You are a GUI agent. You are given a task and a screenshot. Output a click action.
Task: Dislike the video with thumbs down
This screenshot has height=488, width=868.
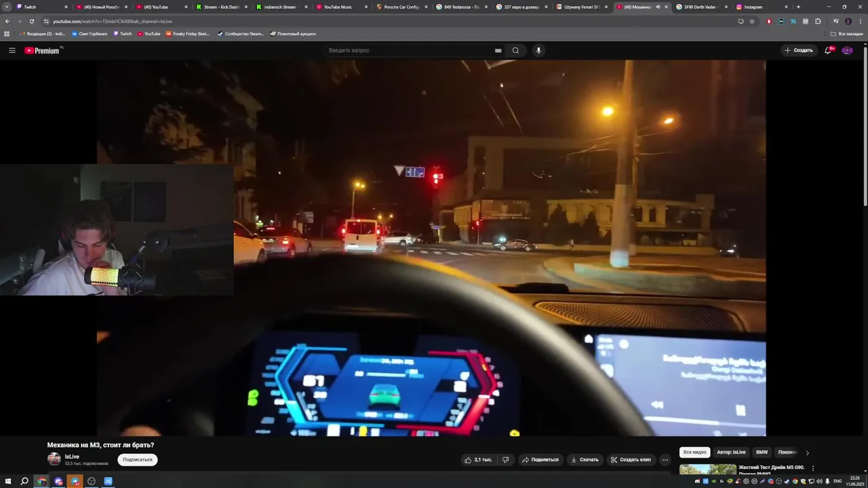505,460
